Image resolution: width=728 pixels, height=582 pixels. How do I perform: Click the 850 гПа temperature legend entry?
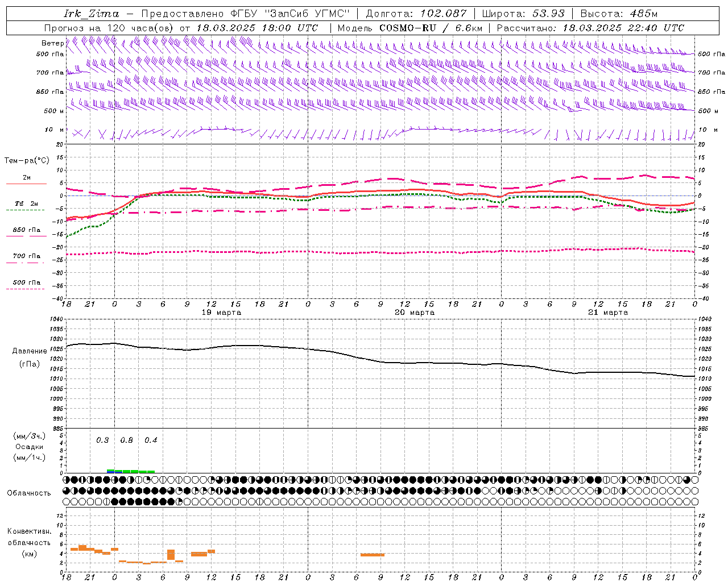25,233
